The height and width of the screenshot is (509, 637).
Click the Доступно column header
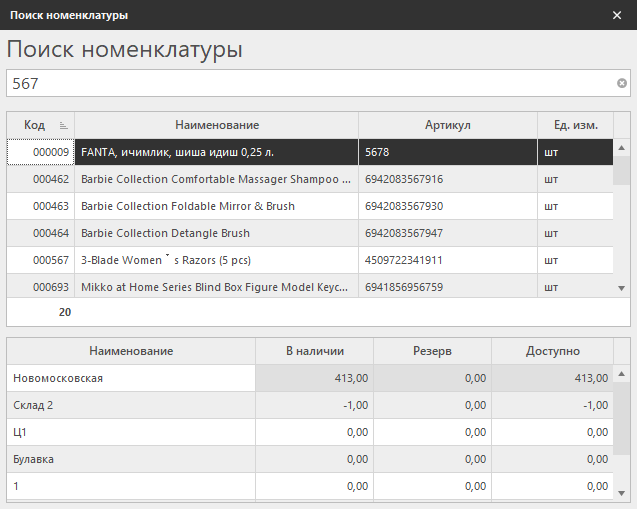click(552, 351)
